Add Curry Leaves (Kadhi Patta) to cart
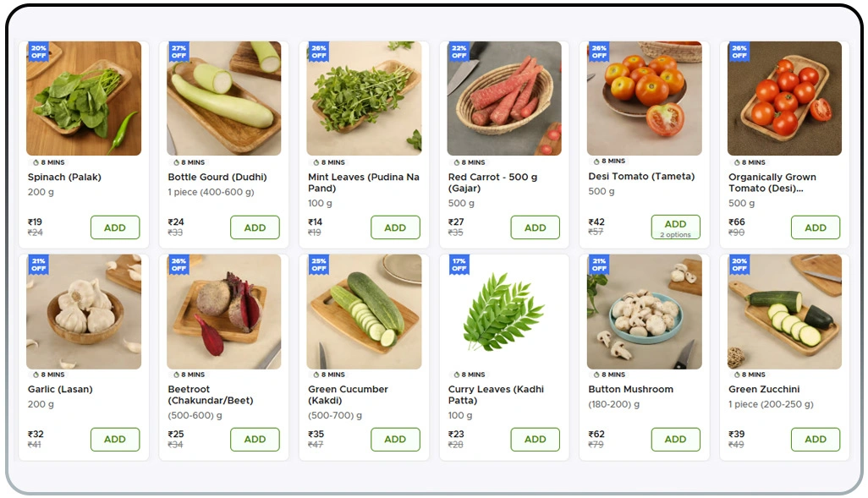868x498 pixels. click(x=535, y=440)
